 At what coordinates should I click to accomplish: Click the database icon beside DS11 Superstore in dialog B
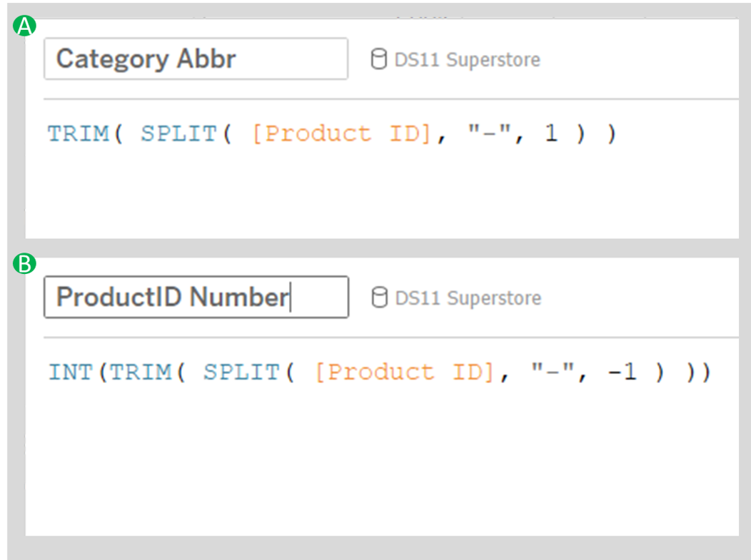(379, 297)
